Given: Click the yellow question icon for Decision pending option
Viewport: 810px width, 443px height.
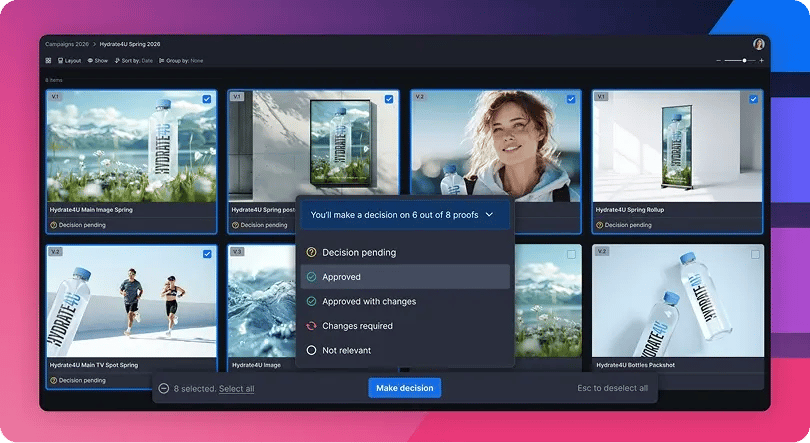Looking at the screenshot, I should 311,252.
